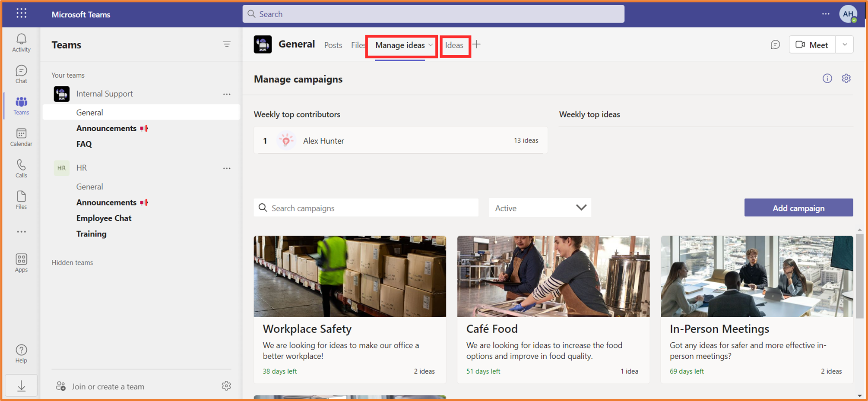Open the Microsoft 365 app launcher
Viewport: 868px width, 401px height.
tap(21, 13)
